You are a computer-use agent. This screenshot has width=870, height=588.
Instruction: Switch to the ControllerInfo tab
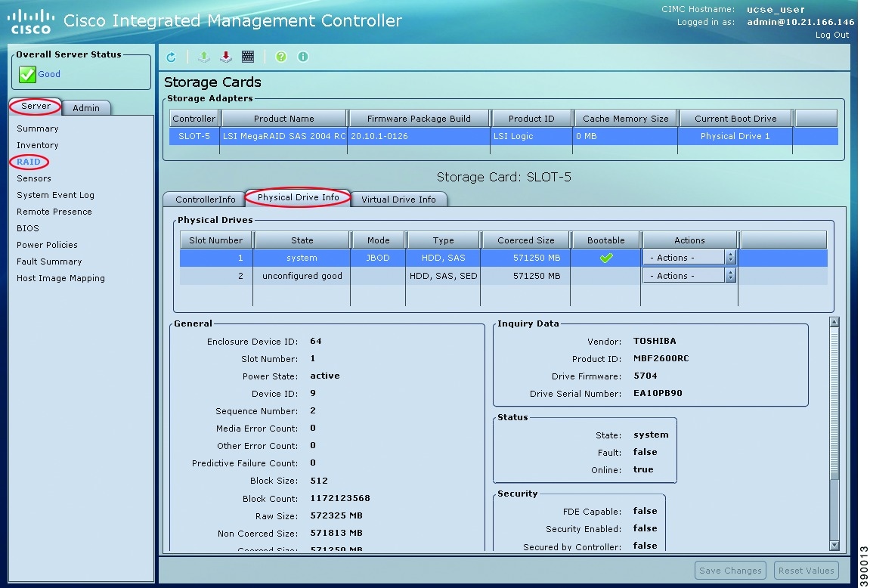[205, 200]
